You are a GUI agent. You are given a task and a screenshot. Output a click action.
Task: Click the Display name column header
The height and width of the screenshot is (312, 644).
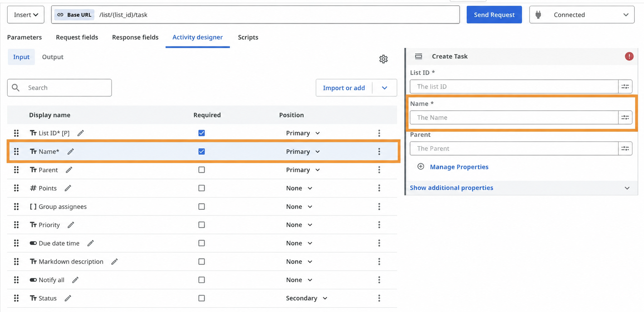[x=49, y=115]
